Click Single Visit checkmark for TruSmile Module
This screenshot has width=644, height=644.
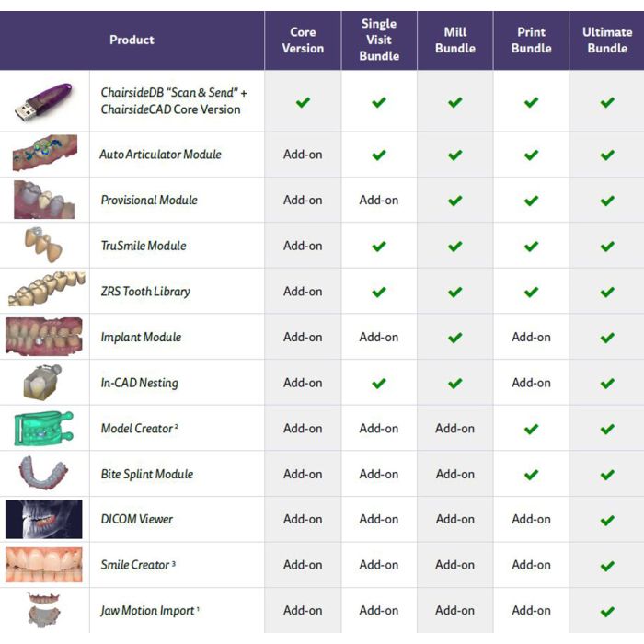pyautogui.click(x=379, y=247)
